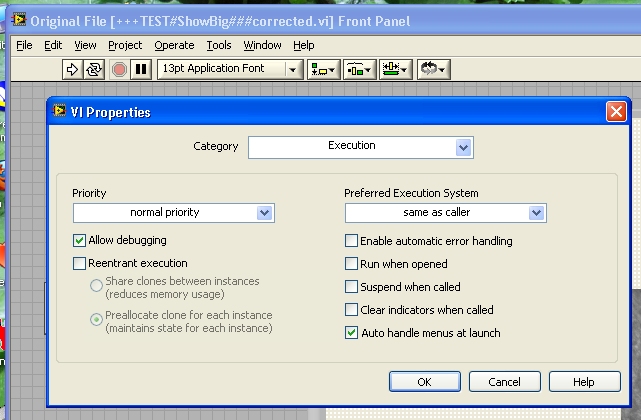Open the Tools menu
This screenshot has height=420, width=641.
point(219,45)
